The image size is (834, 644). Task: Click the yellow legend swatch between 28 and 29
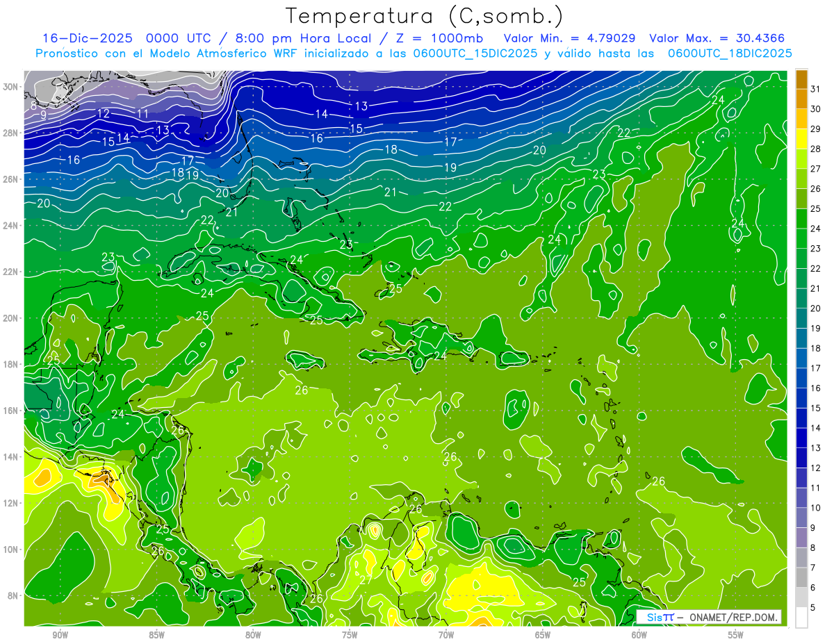801,139
